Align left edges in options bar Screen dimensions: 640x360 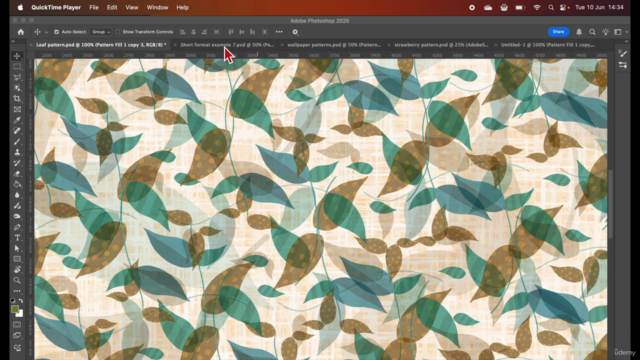[182, 32]
